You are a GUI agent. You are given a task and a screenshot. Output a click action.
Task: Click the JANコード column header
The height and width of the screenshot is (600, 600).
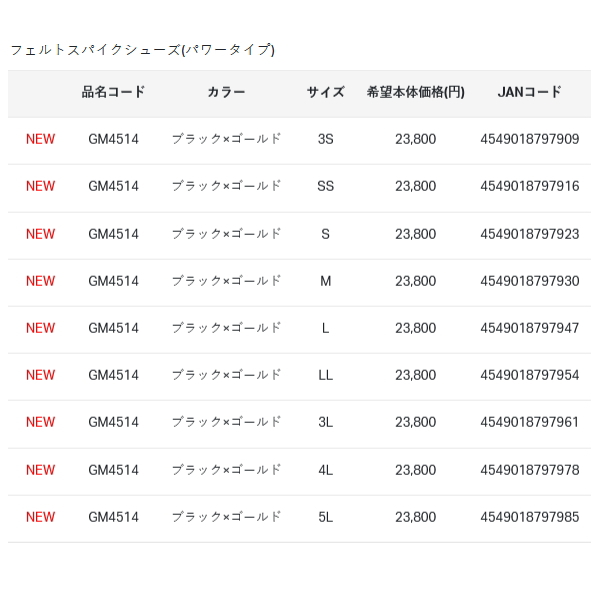tap(529, 92)
